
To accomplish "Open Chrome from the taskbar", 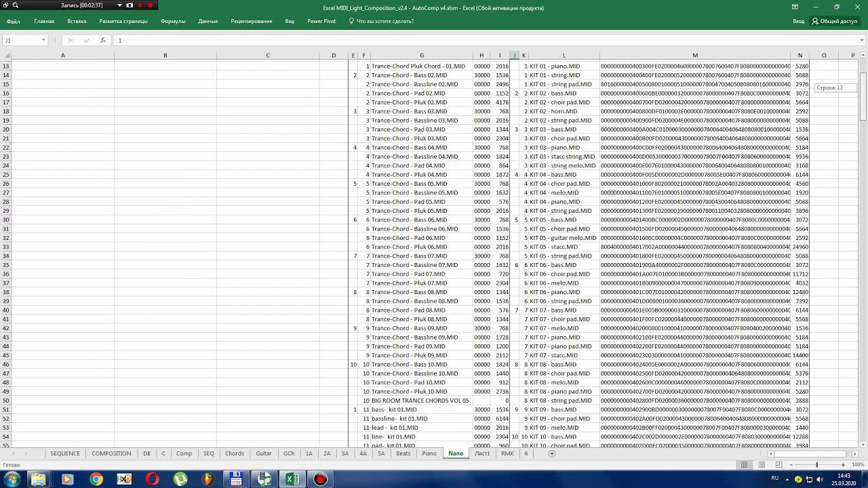I will coord(96,479).
